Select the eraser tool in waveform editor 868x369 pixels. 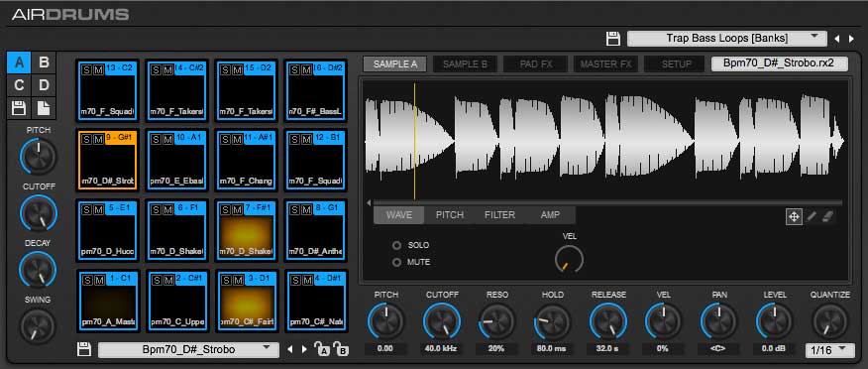point(827,216)
